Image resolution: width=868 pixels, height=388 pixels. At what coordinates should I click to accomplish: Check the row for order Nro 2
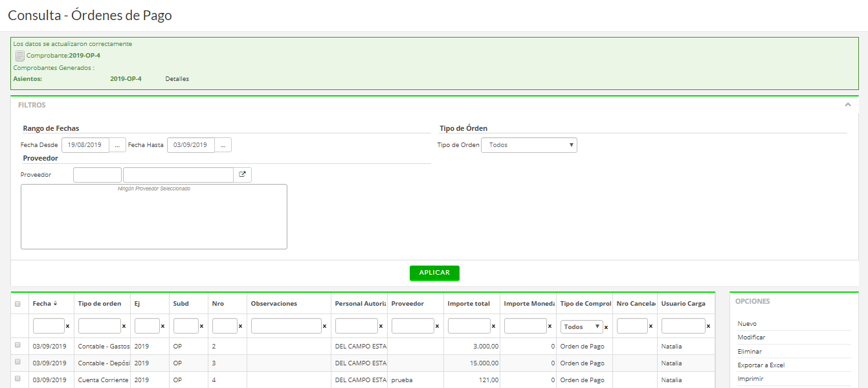(x=17, y=345)
